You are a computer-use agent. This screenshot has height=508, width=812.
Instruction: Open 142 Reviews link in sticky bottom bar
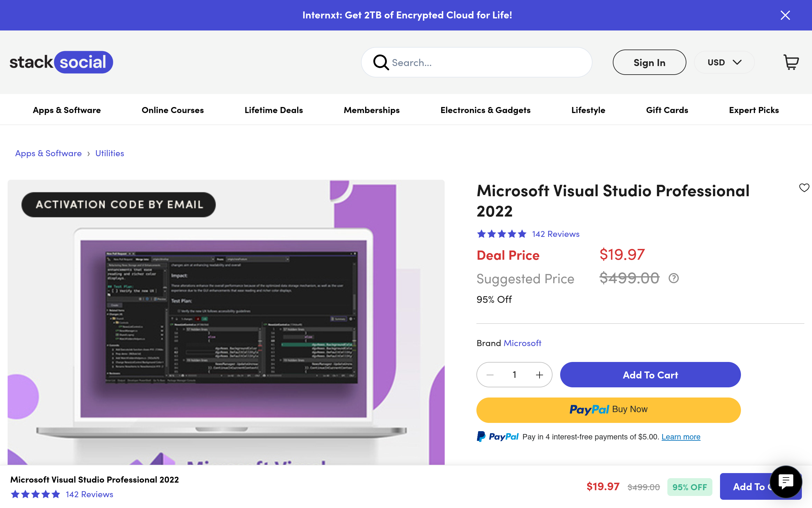pyautogui.click(x=89, y=494)
